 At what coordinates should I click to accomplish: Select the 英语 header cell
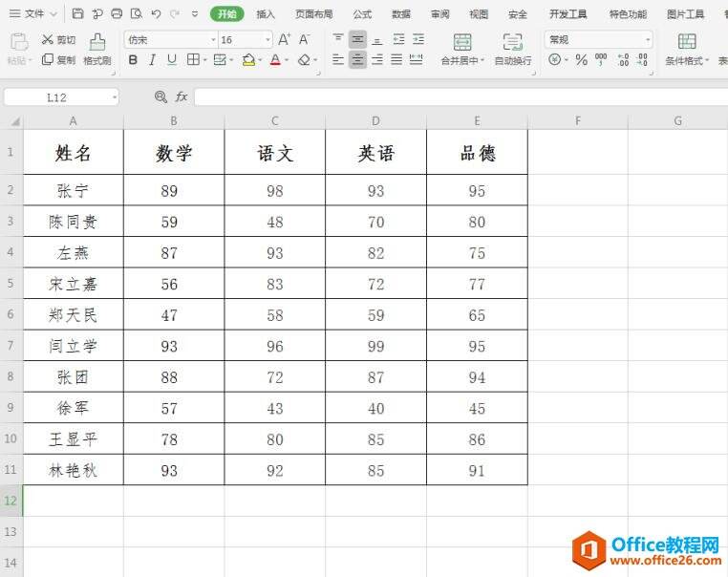[x=376, y=152]
